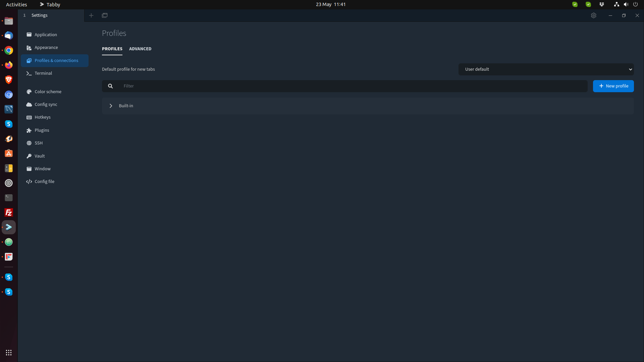The image size is (644, 362).
Task: Open Files from the dock
Action: pyautogui.click(x=9, y=21)
